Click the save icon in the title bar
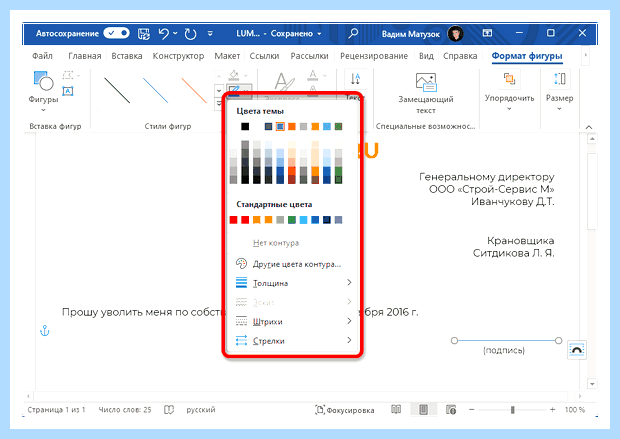 click(144, 34)
